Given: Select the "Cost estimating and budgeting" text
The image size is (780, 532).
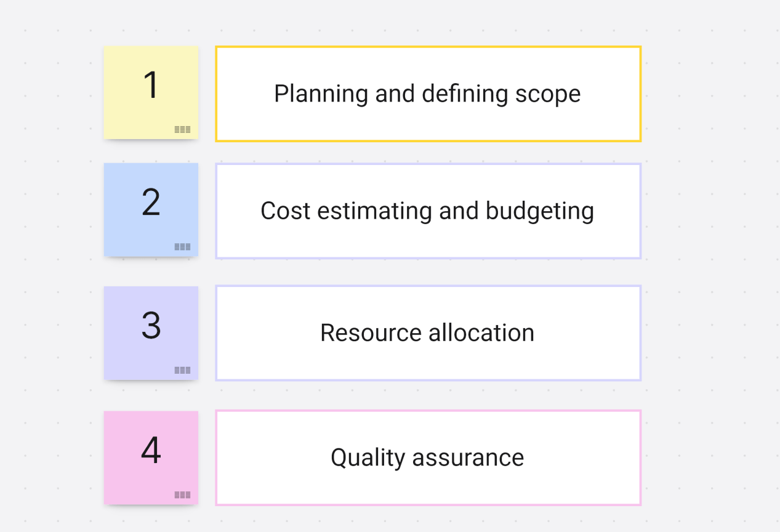Looking at the screenshot, I should [x=427, y=211].
